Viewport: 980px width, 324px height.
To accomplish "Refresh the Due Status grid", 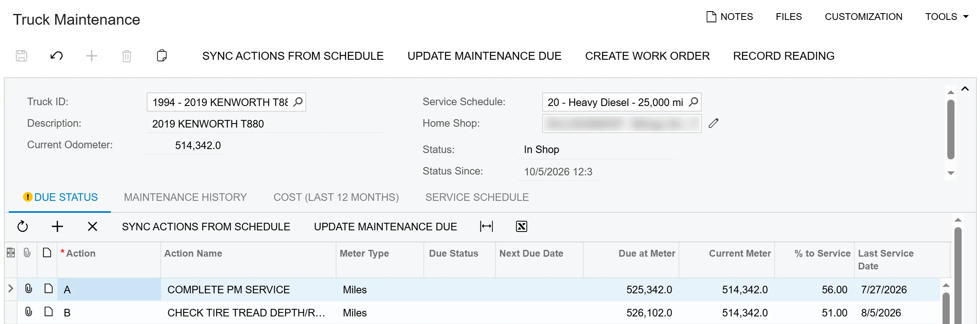I will click(x=23, y=226).
